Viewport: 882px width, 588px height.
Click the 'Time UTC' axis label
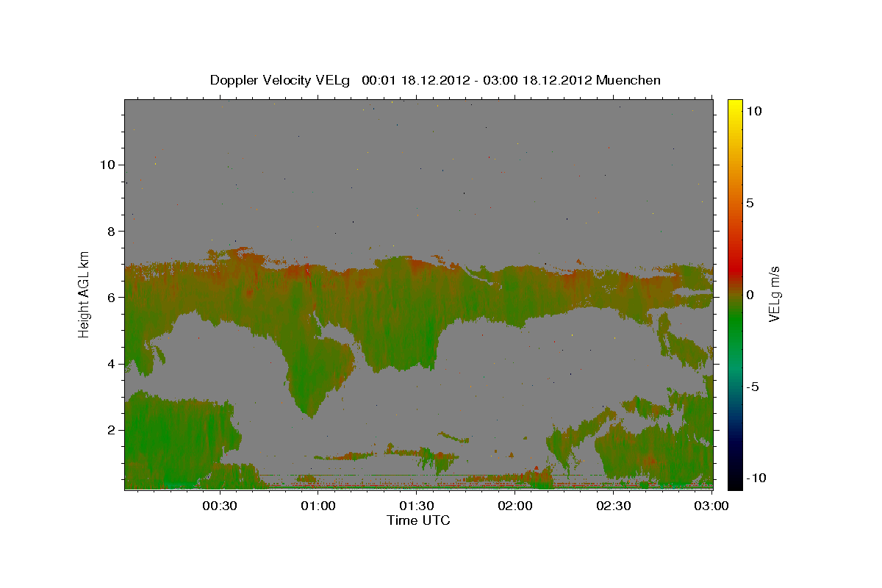pyautogui.click(x=418, y=520)
